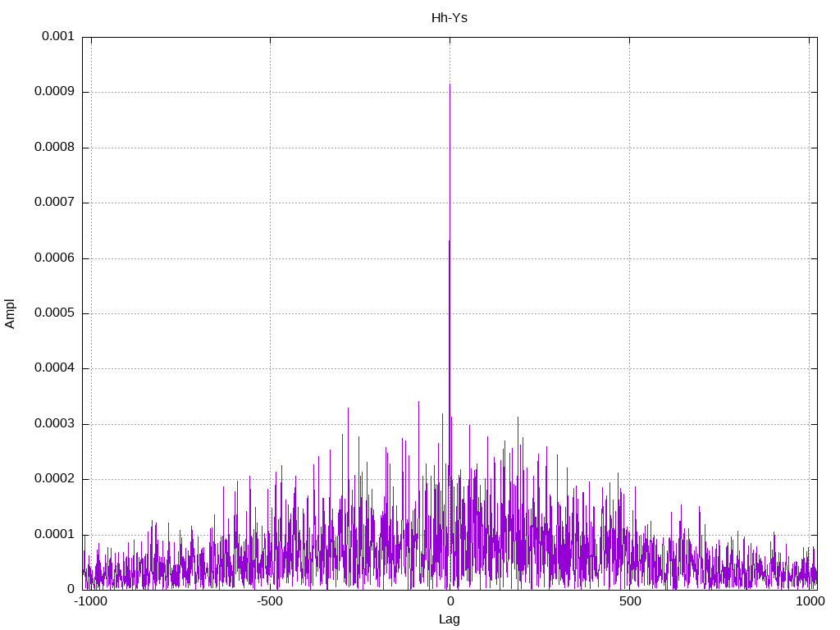Image resolution: width=840 pixels, height=630 pixels.
Task: Click the "Lag" x-axis label
Action: [450, 619]
